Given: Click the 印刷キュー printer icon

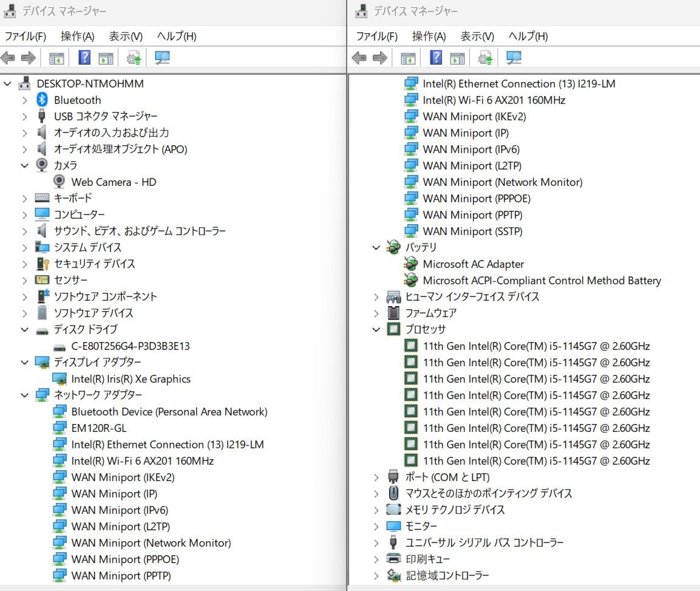Looking at the screenshot, I should [x=393, y=559].
